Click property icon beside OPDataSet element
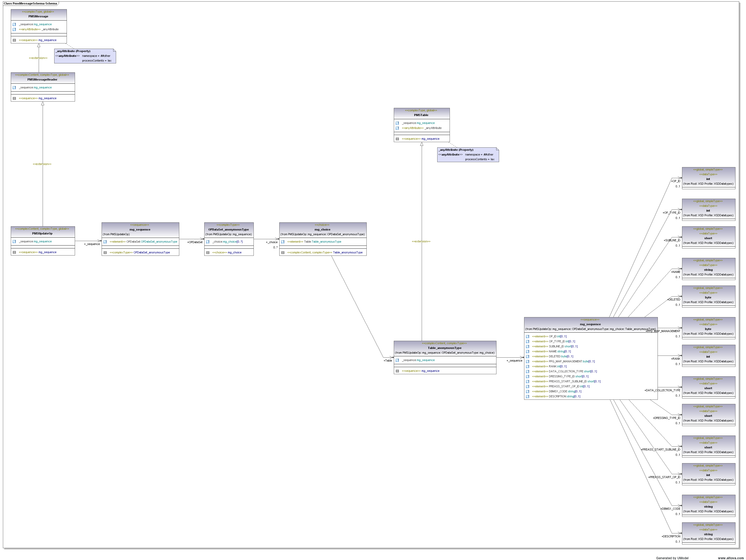 pyautogui.click(x=105, y=242)
